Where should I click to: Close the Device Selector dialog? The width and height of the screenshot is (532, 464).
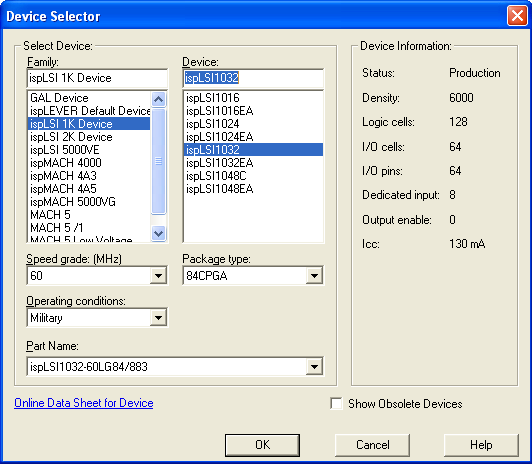pyautogui.click(x=517, y=16)
